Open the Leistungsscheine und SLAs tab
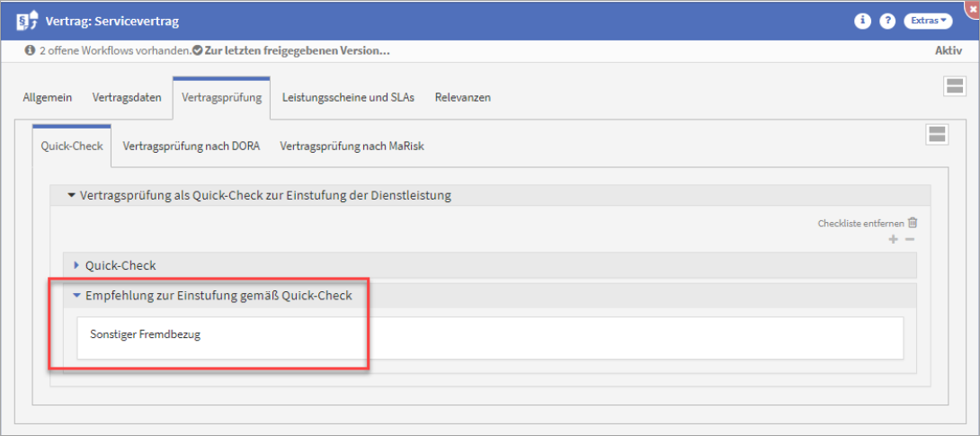 pyautogui.click(x=348, y=97)
